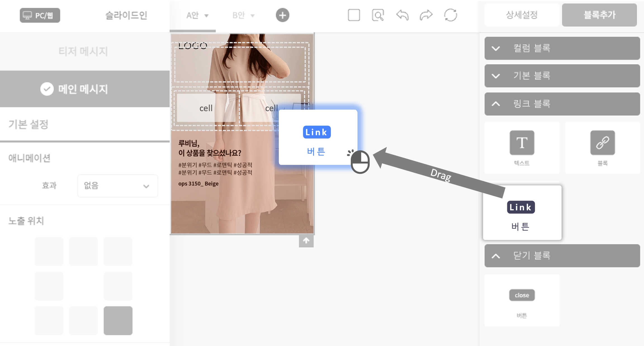This screenshot has width=644, height=346.
Task: Select the 티저 메시지 item
Action: (83, 51)
